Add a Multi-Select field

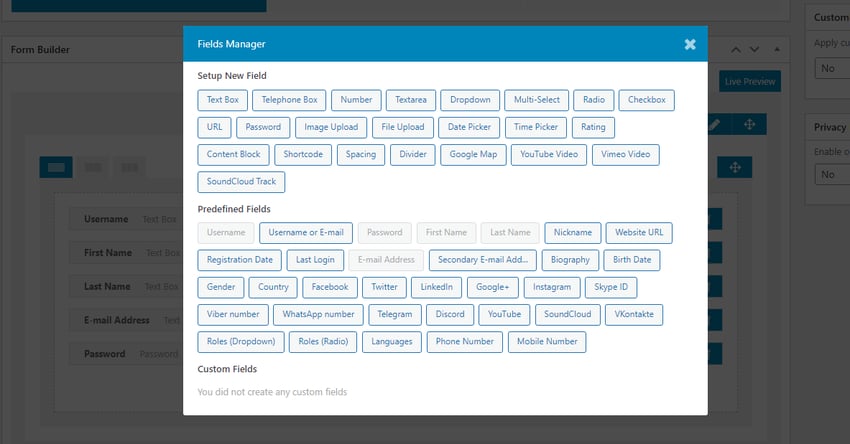point(536,100)
